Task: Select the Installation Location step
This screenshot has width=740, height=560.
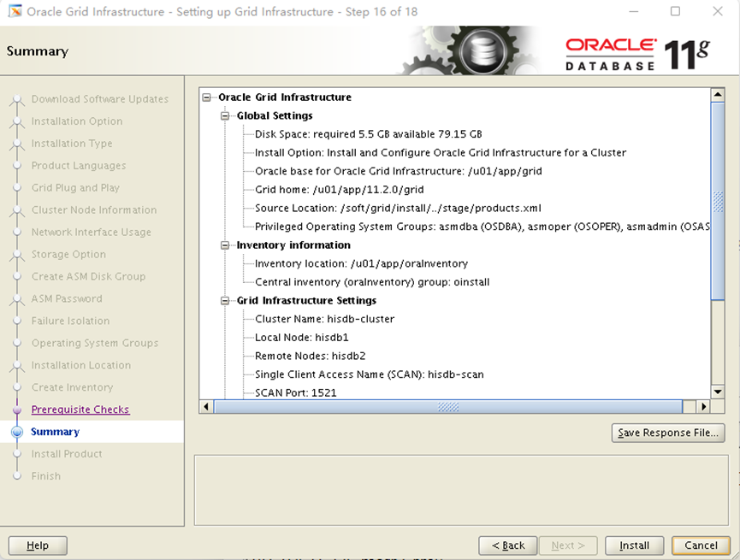Action: (x=81, y=365)
